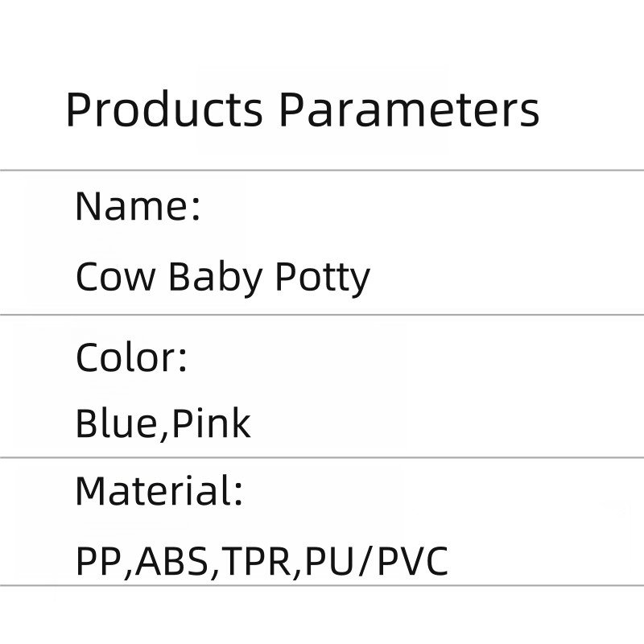The width and height of the screenshot is (644, 644).
Task: Click the word "Parameters" in the heading
Action: tap(408, 110)
